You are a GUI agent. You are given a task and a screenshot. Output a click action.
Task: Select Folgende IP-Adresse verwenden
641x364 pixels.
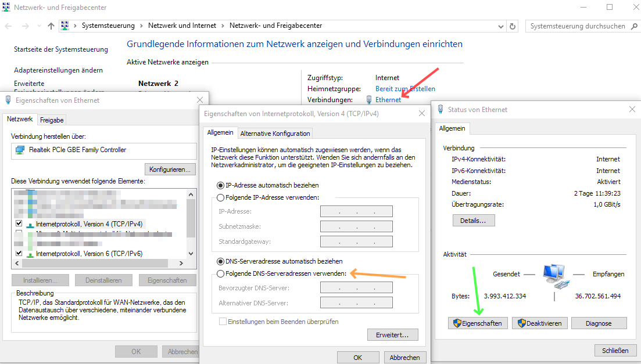[221, 198]
